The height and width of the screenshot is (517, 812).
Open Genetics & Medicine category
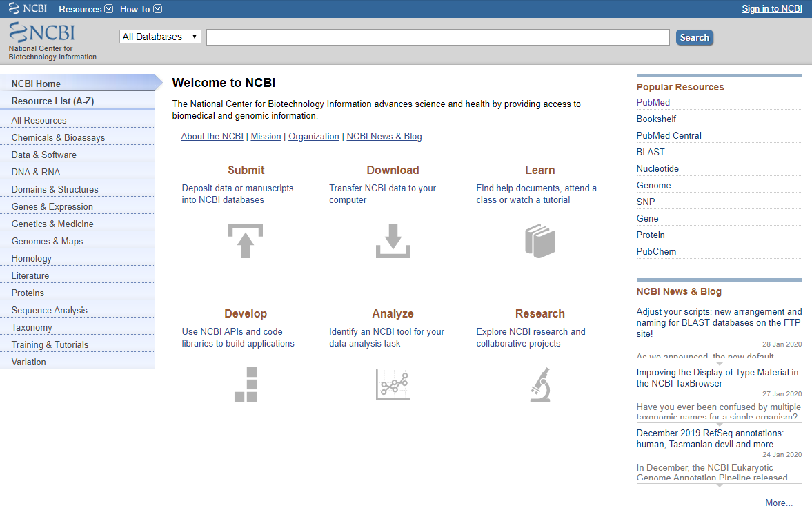click(x=77, y=224)
